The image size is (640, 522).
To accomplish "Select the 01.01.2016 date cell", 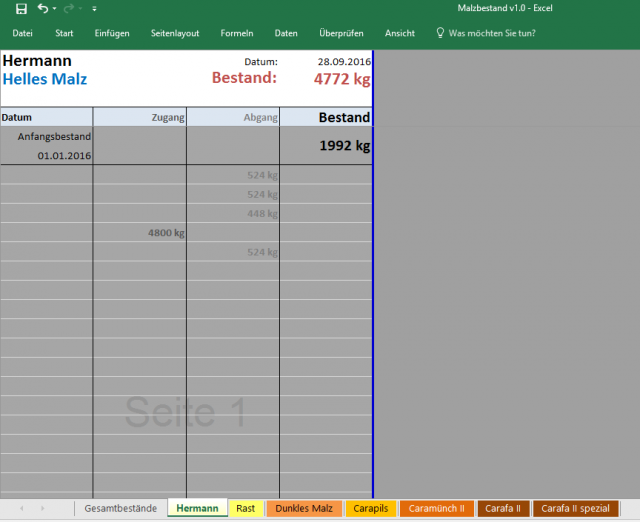I will coord(47,155).
